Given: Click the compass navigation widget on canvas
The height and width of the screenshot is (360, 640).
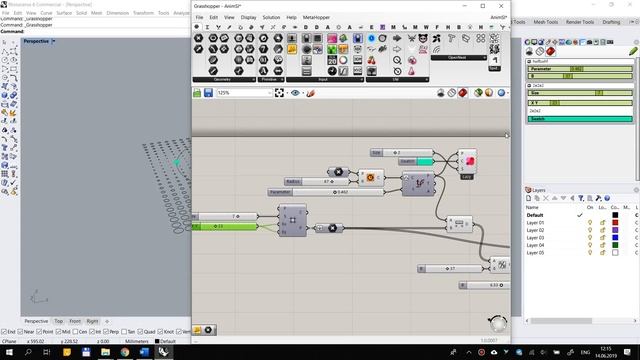Looking at the screenshot, I should tap(498, 323).
